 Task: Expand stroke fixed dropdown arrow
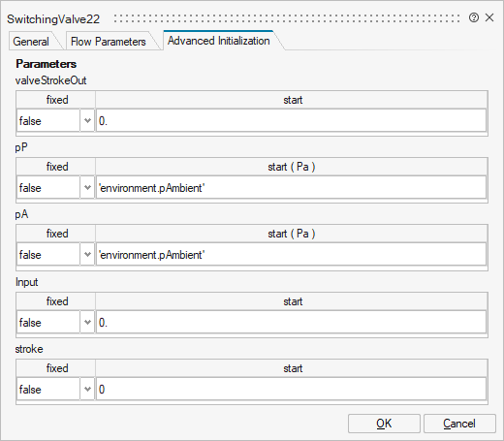87,390
